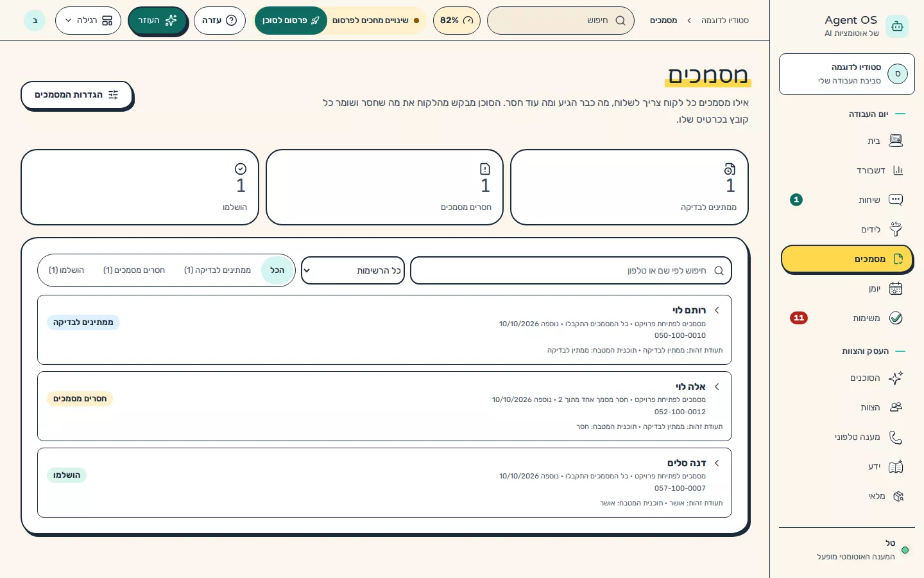Click the 82% gauge indicator
The image size is (924, 578).
pos(457,21)
